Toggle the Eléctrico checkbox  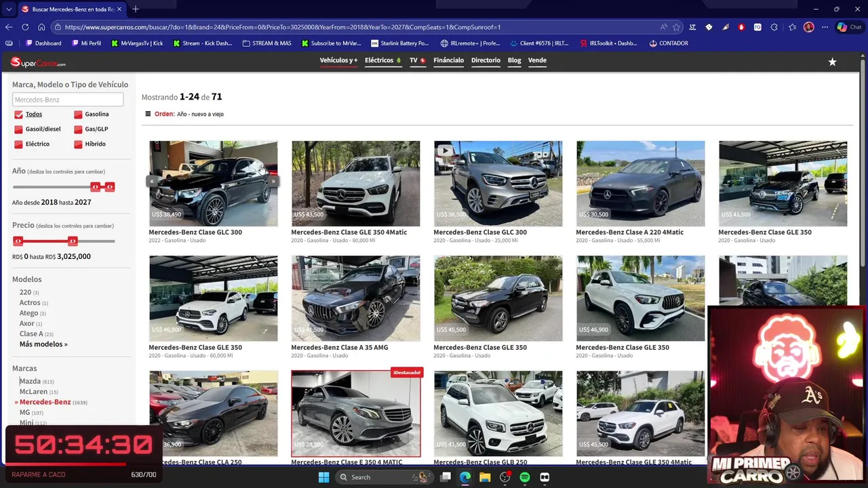coord(18,144)
